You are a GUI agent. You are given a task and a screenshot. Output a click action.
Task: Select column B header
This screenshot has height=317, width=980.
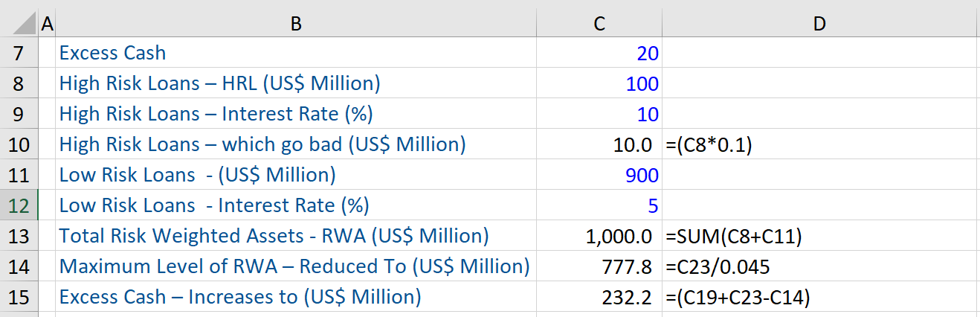pyautogui.click(x=296, y=25)
